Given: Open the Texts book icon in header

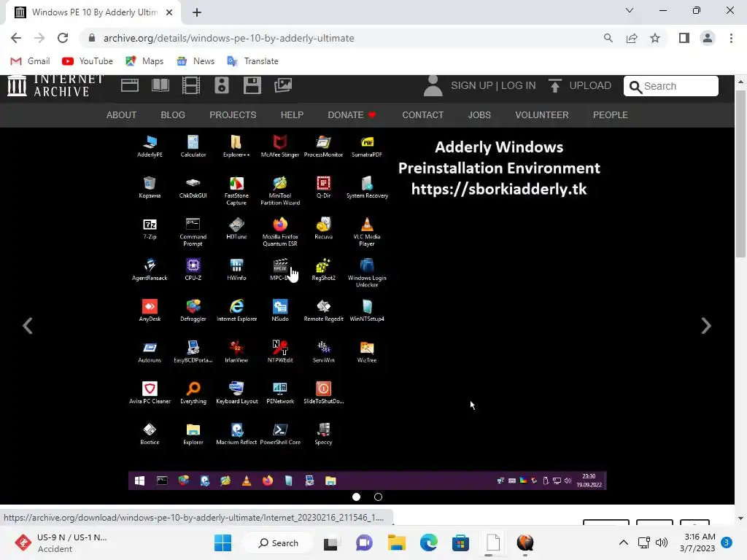Looking at the screenshot, I should (160, 86).
